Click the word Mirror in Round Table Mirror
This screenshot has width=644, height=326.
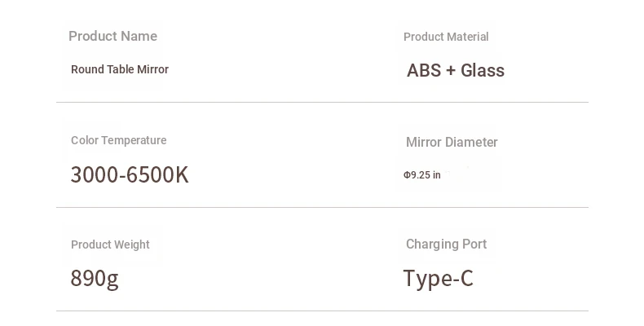point(153,70)
